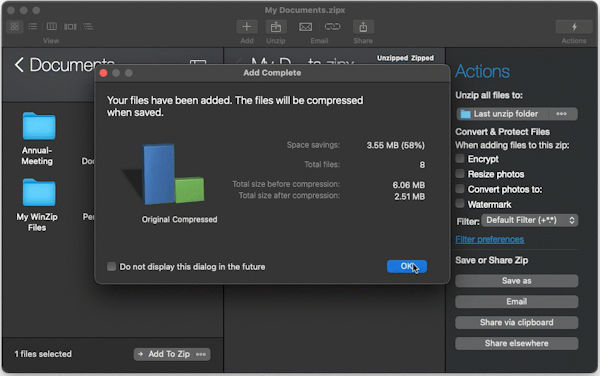Switch to cover flow view
This screenshot has width=600, height=376.
(70, 26)
